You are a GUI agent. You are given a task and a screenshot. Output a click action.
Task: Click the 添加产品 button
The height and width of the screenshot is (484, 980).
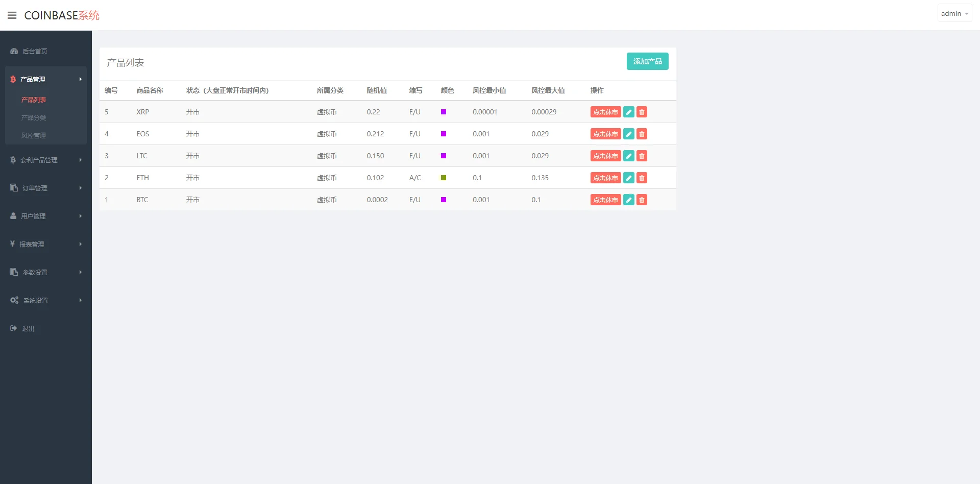tap(647, 61)
